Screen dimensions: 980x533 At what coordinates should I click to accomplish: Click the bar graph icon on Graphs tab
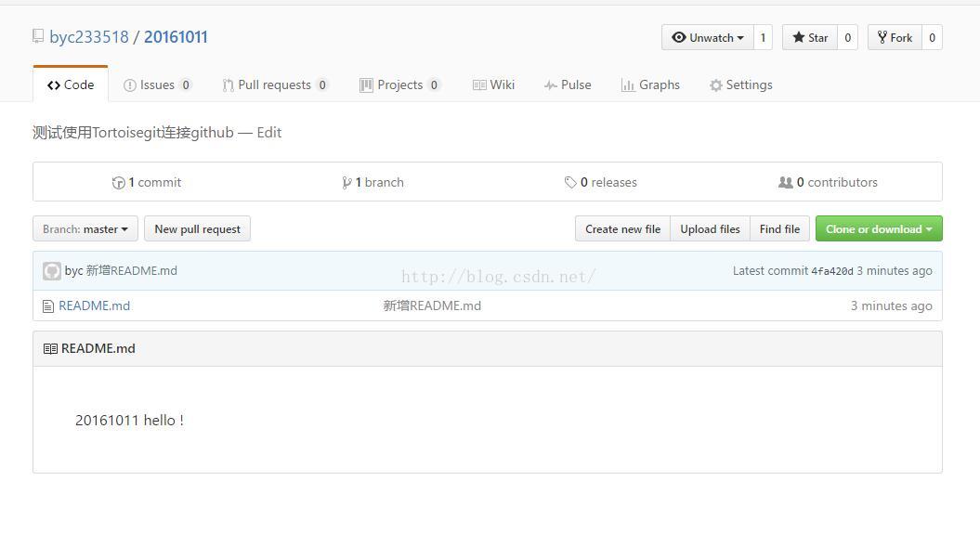point(628,85)
